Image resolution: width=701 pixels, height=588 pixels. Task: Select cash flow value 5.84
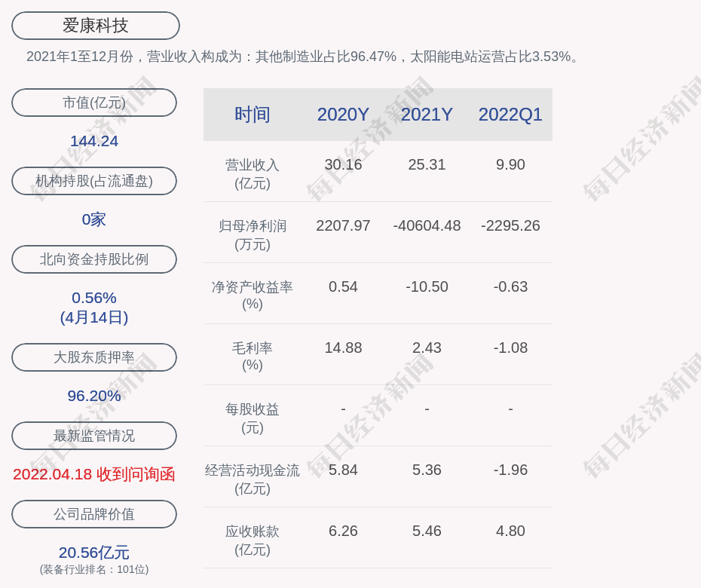click(343, 470)
